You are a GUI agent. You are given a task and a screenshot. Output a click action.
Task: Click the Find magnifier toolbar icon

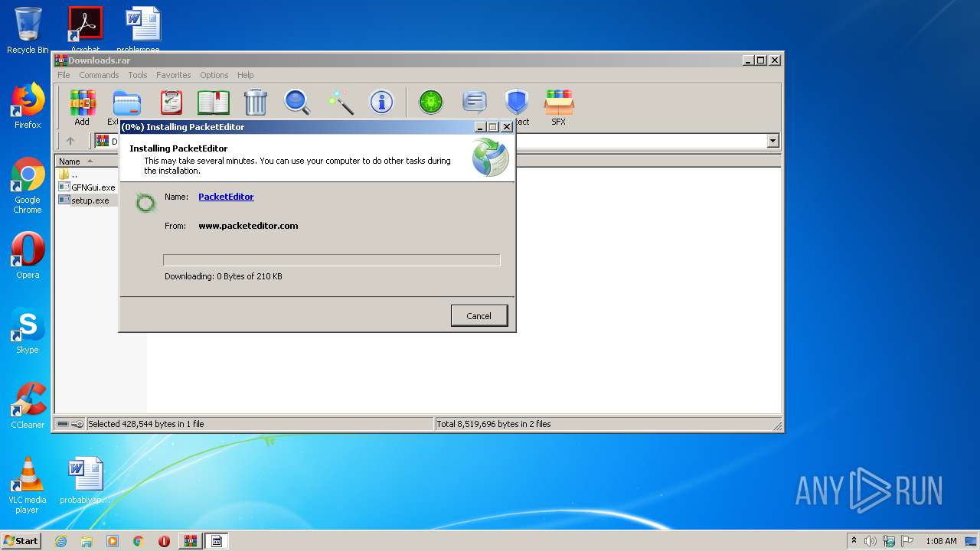(x=297, y=102)
